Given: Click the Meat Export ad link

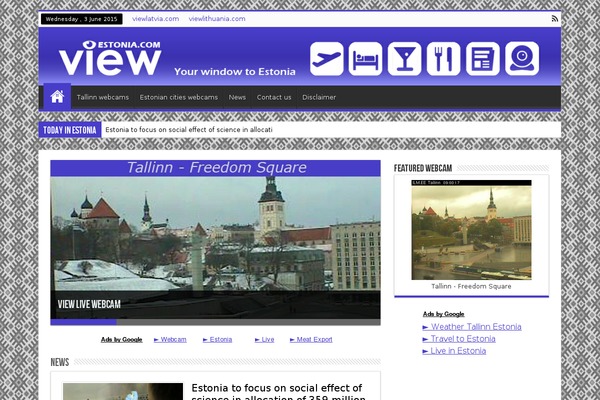Looking at the screenshot, I should (x=311, y=340).
